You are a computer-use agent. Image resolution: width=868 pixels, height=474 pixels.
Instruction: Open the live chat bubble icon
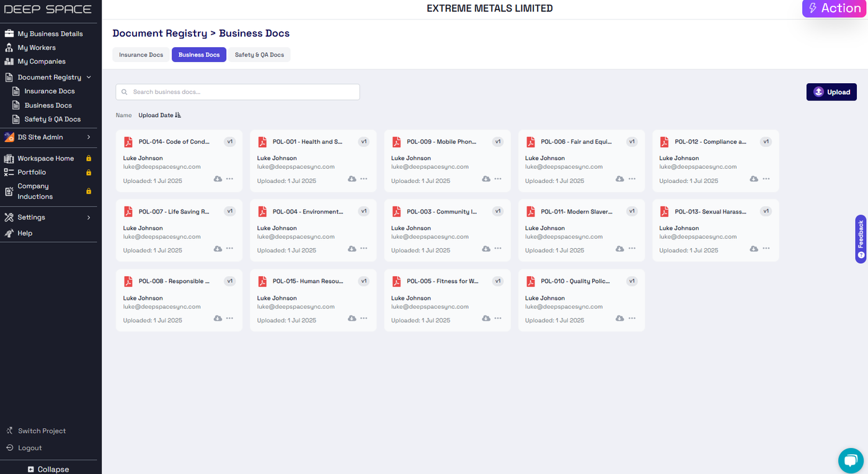tap(851, 460)
